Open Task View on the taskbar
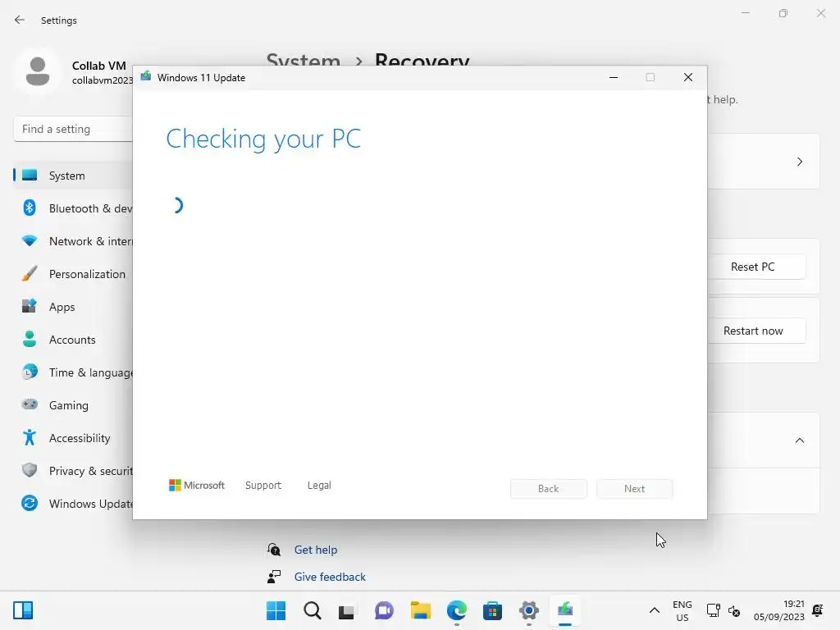 (x=347, y=610)
